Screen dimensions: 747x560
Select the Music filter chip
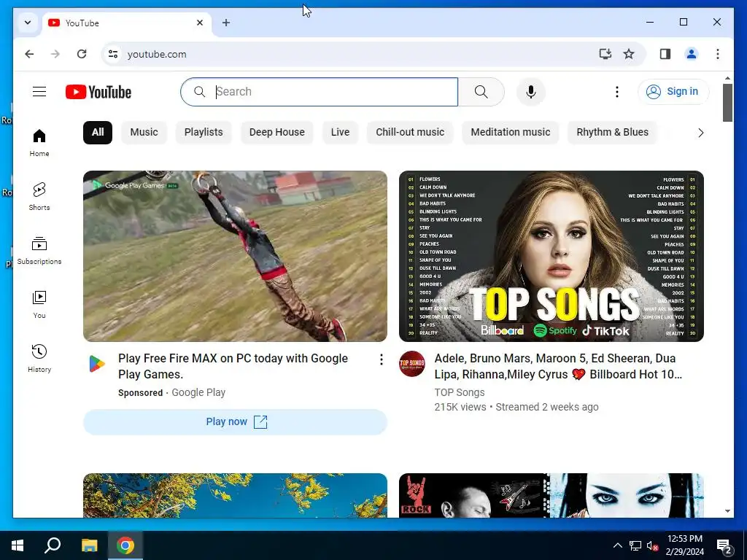click(x=144, y=133)
